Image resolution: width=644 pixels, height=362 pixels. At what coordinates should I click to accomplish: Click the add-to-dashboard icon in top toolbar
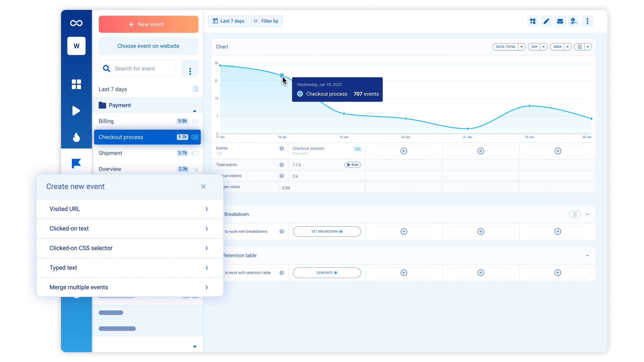pos(533,21)
